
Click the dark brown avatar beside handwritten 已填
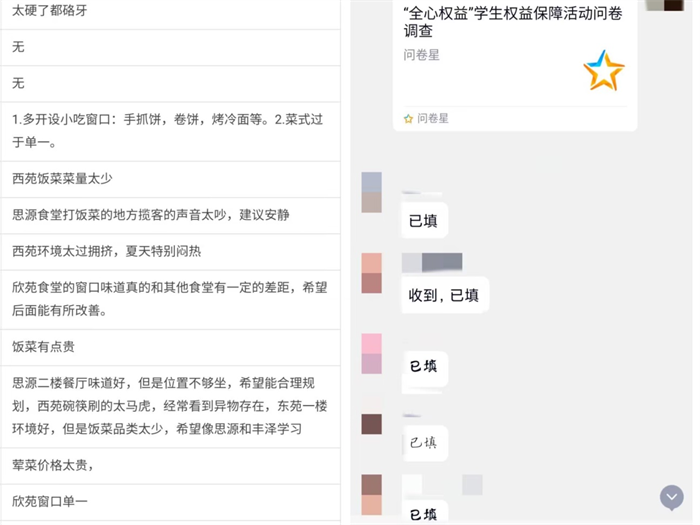[371, 424]
